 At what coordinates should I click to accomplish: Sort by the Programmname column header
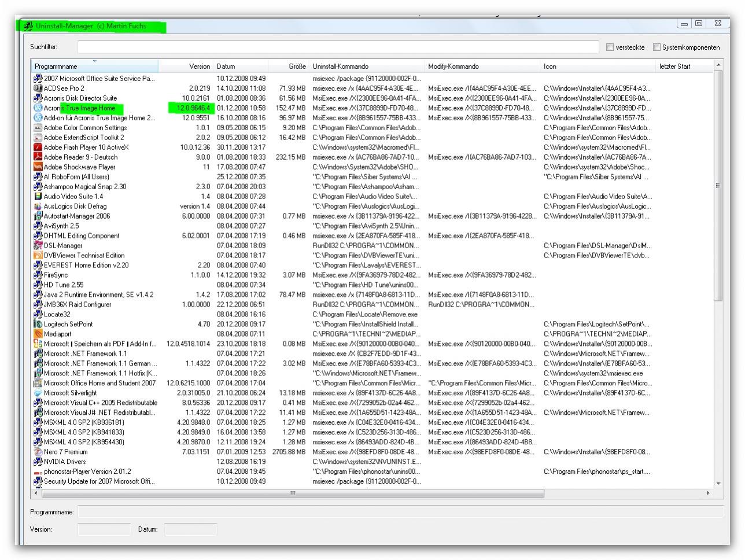coord(94,67)
